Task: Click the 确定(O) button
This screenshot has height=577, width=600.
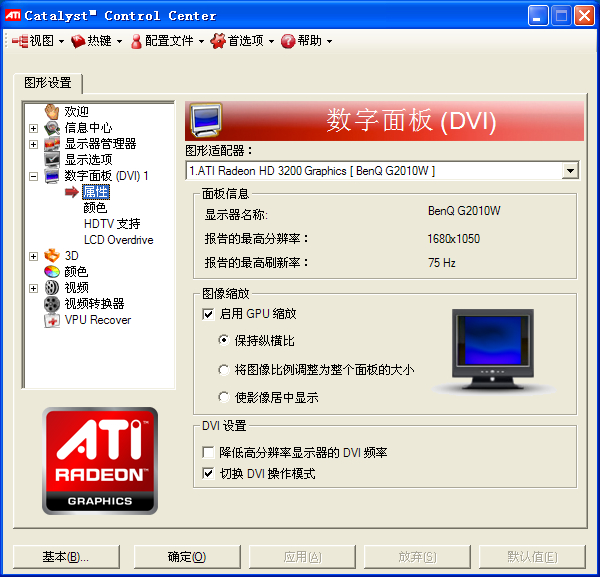Action: click(x=187, y=557)
